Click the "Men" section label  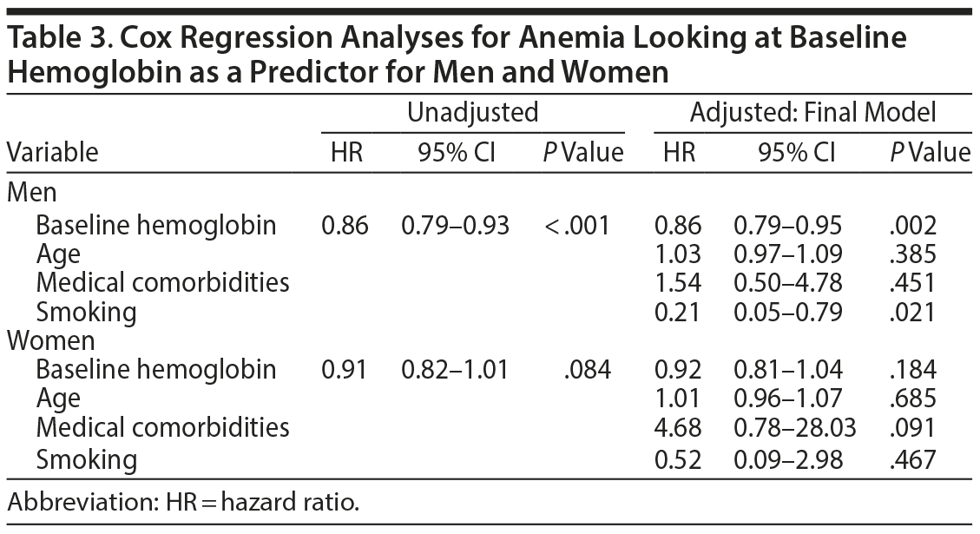31,192
